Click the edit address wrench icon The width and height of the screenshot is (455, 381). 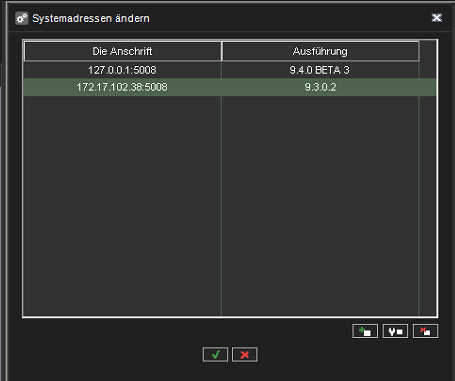click(395, 331)
